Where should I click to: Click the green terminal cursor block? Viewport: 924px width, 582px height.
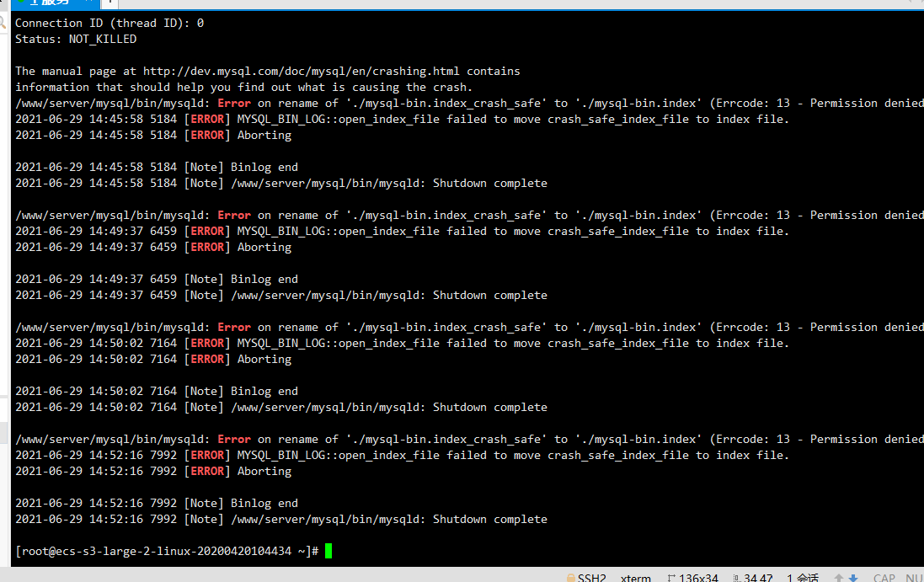pos(328,551)
